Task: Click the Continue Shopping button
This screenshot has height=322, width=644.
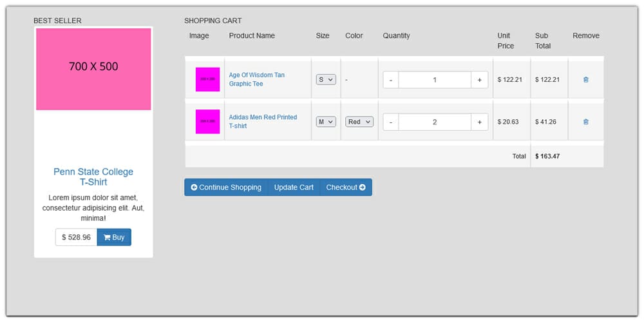Action: [x=226, y=187]
